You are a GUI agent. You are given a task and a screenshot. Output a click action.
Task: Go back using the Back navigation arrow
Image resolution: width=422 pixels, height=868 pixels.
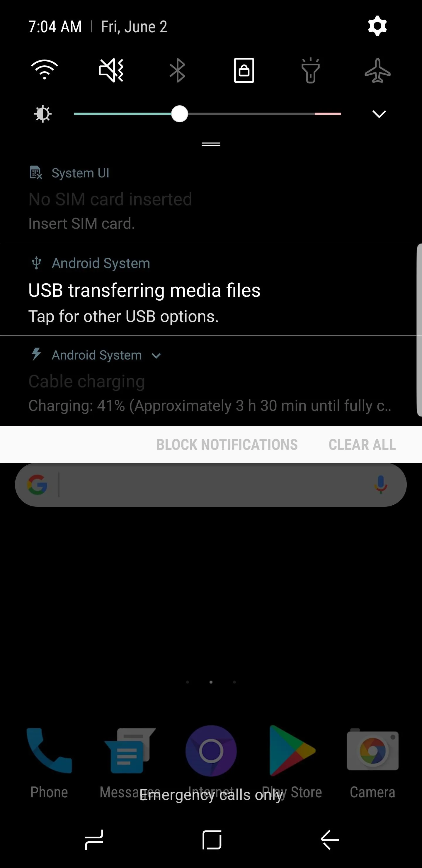tap(330, 840)
